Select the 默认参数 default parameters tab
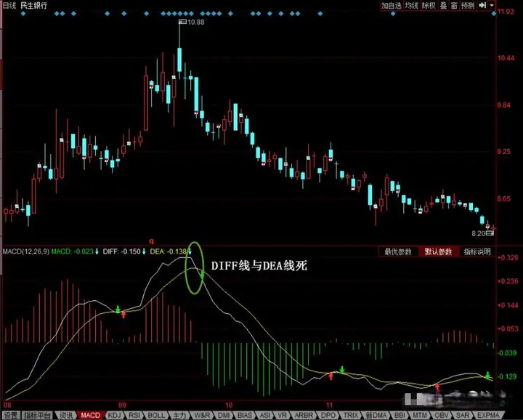Screen dimensions: 523x420 438,251
